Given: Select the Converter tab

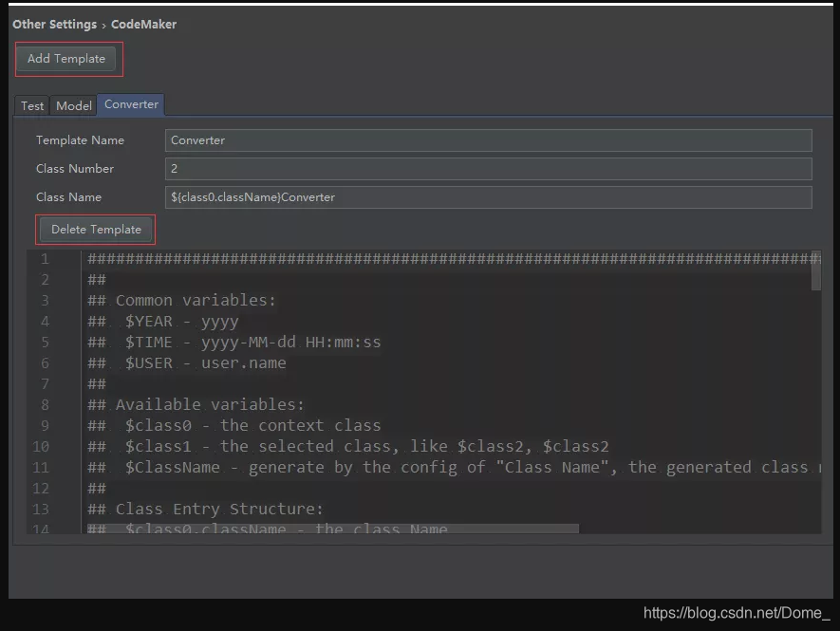Looking at the screenshot, I should (130, 104).
